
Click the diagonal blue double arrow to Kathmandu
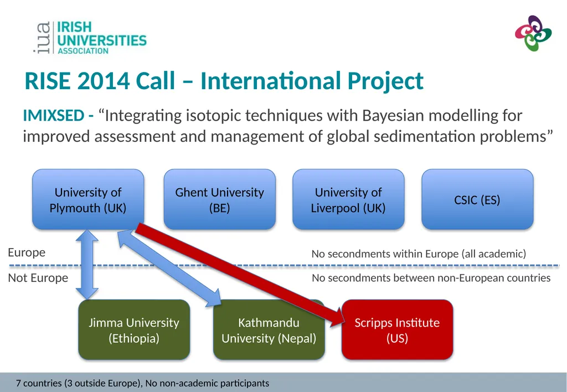169,269
